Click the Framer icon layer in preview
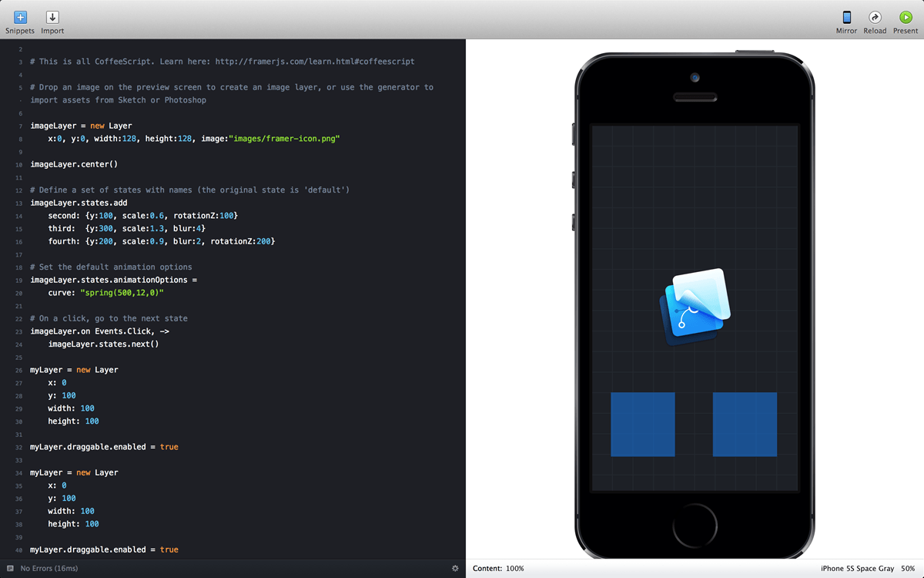 695,306
